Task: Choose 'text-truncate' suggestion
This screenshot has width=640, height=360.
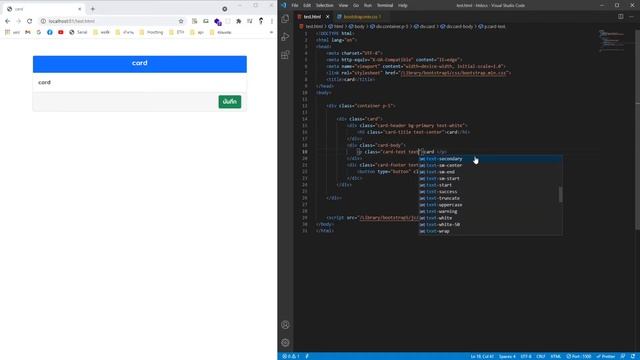Action: point(490,198)
